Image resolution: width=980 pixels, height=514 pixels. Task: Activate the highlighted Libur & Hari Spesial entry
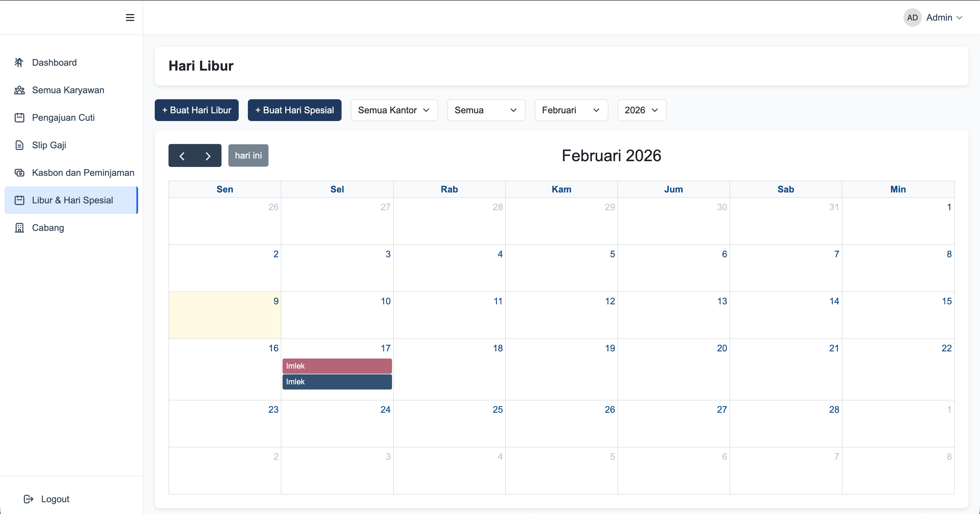pos(72,200)
